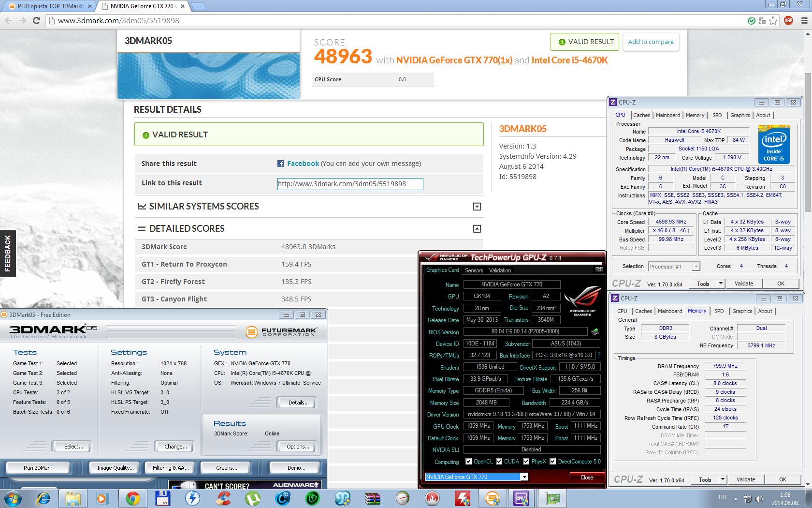Bookmark this page with the star icon

coord(773,20)
